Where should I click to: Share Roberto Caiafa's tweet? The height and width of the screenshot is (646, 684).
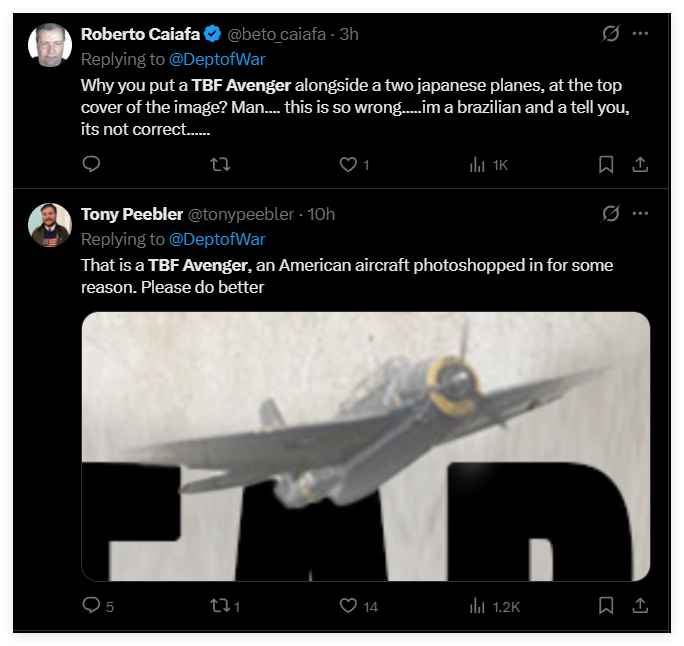tap(641, 164)
